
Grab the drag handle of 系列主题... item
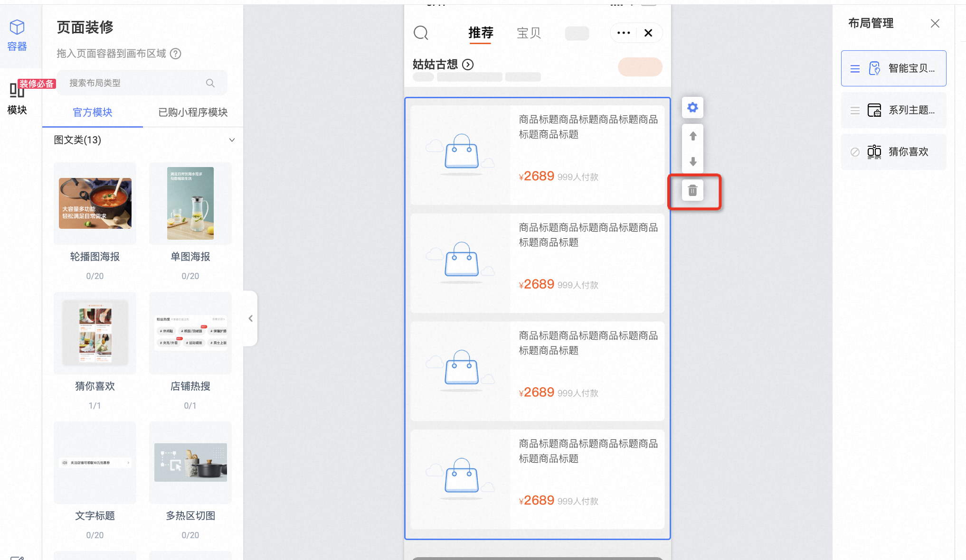[x=855, y=111]
